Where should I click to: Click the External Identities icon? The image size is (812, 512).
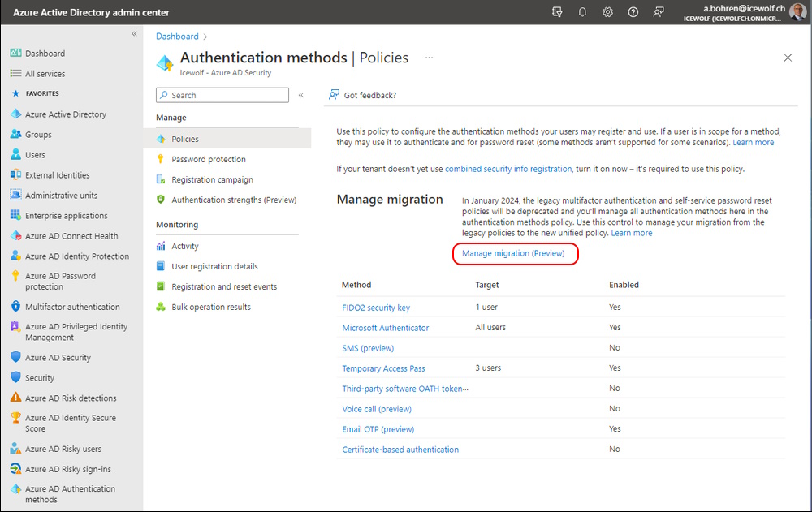tap(15, 174)
